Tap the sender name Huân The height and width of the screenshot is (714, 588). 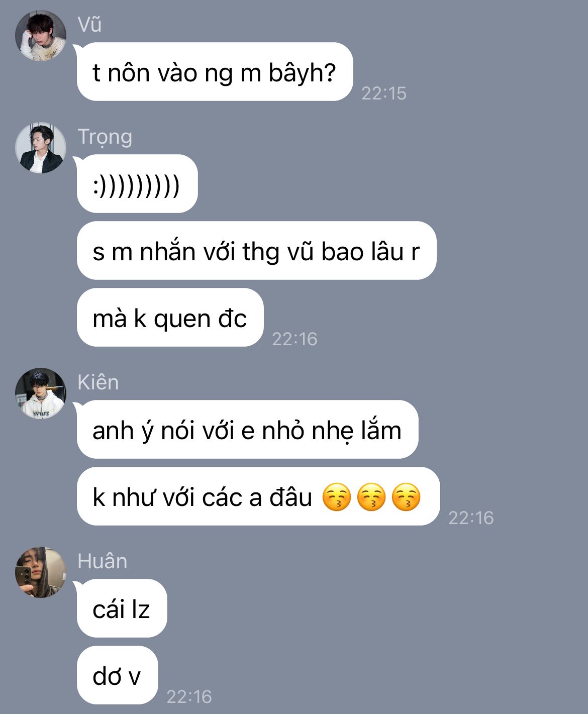point(102,561)
